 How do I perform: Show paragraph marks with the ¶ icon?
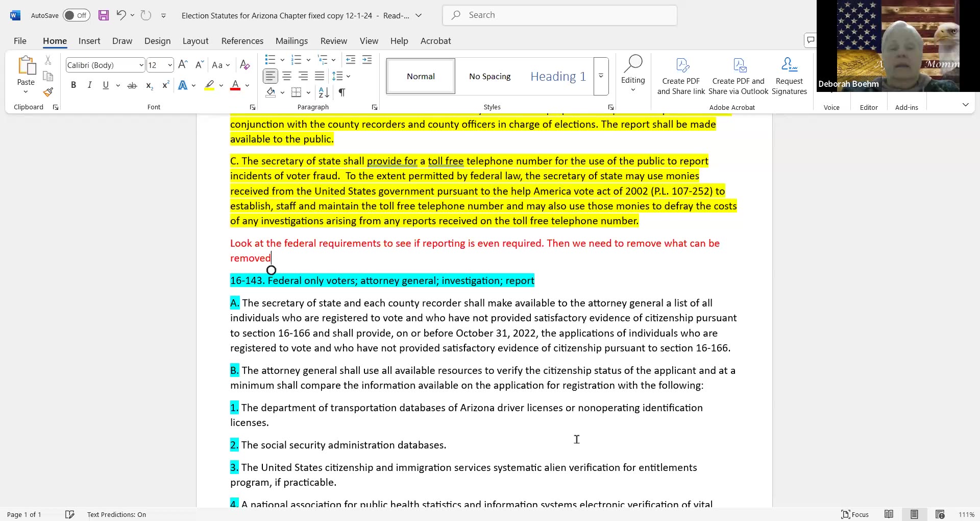tap(341, 92)
